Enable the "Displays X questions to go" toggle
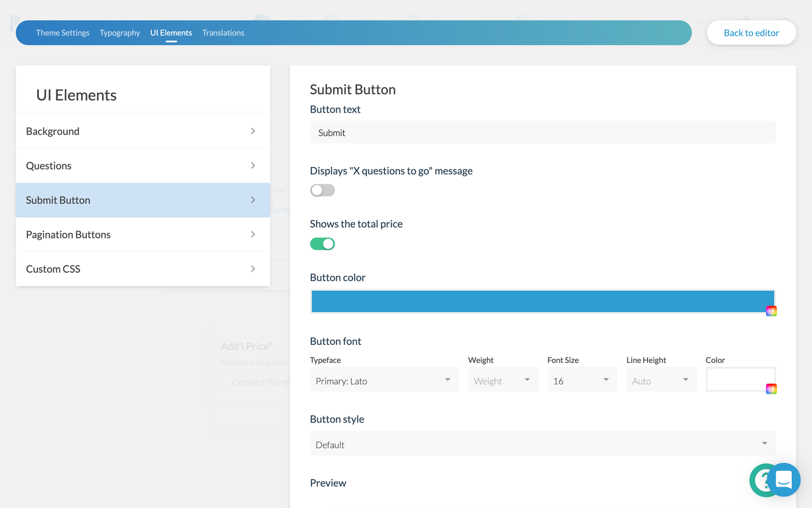812x508 pixels. (322, 190)
